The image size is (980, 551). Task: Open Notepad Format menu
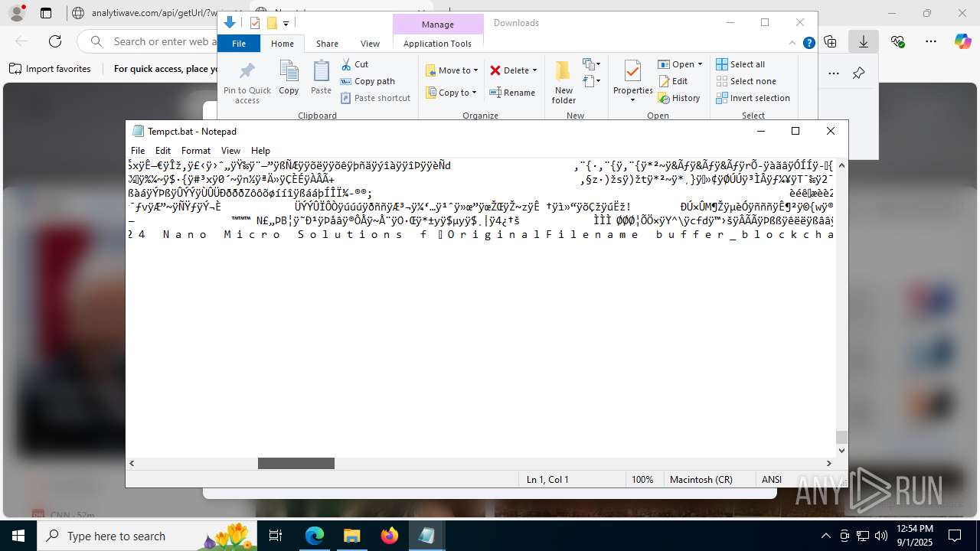click(195, 151)
